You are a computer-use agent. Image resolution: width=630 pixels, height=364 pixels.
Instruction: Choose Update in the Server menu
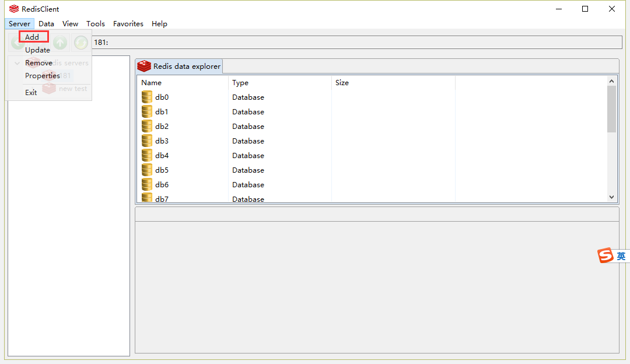tap(37, 50)
